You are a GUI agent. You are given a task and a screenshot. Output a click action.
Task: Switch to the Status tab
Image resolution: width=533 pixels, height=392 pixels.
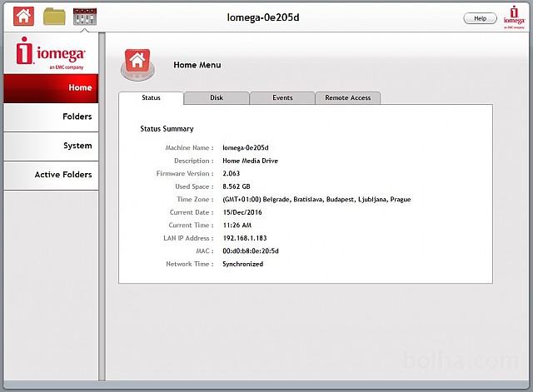click(151, 98)
